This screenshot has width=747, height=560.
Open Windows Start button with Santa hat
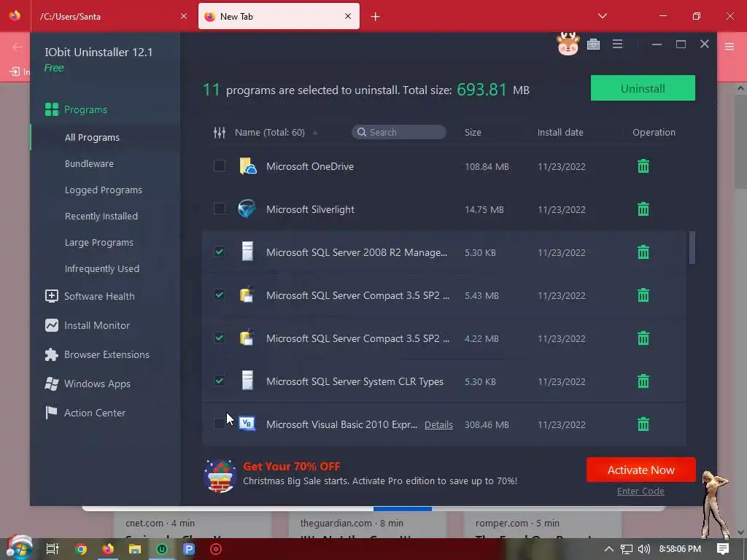coord(19,548)
